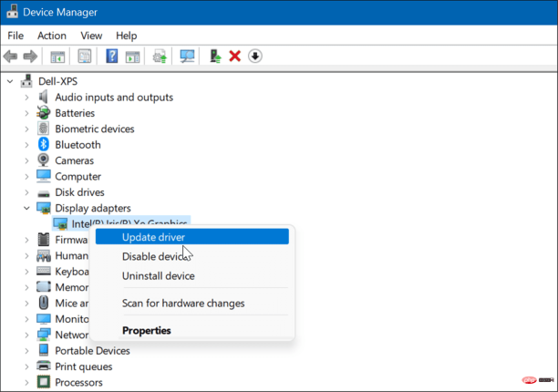Viewport: 558px width, 392px height.
Task: Expand the Print queues node
Action: tap(26, 366)
